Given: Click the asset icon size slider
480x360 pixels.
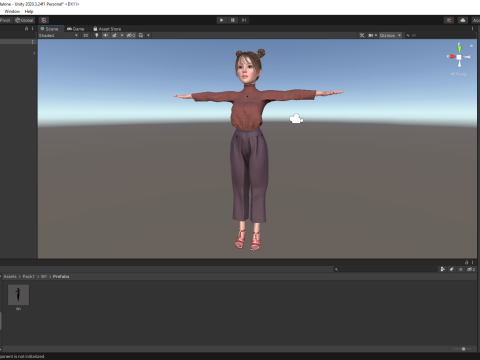Looking at the screenshot, I should coord(462,349).
